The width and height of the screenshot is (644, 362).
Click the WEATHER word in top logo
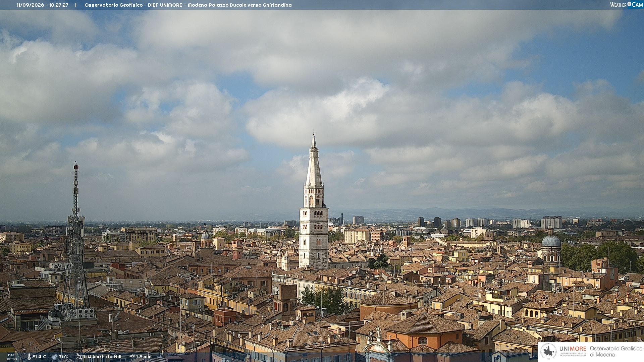click(x=618, y=5)
